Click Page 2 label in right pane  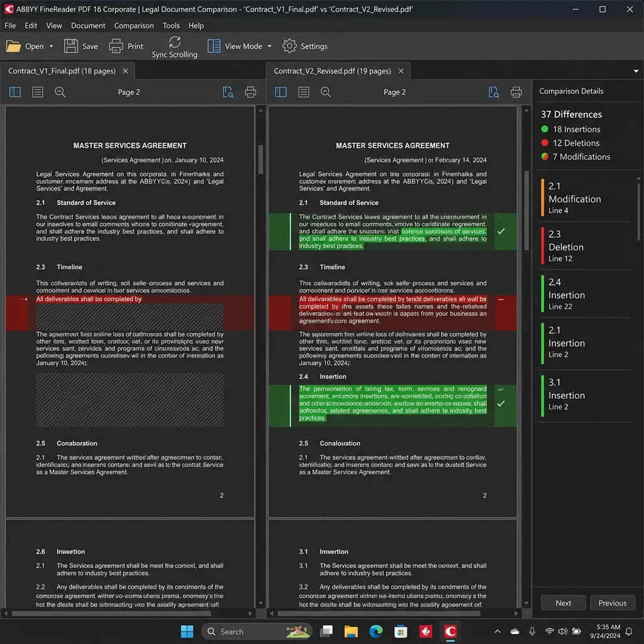tap(395, 92)
